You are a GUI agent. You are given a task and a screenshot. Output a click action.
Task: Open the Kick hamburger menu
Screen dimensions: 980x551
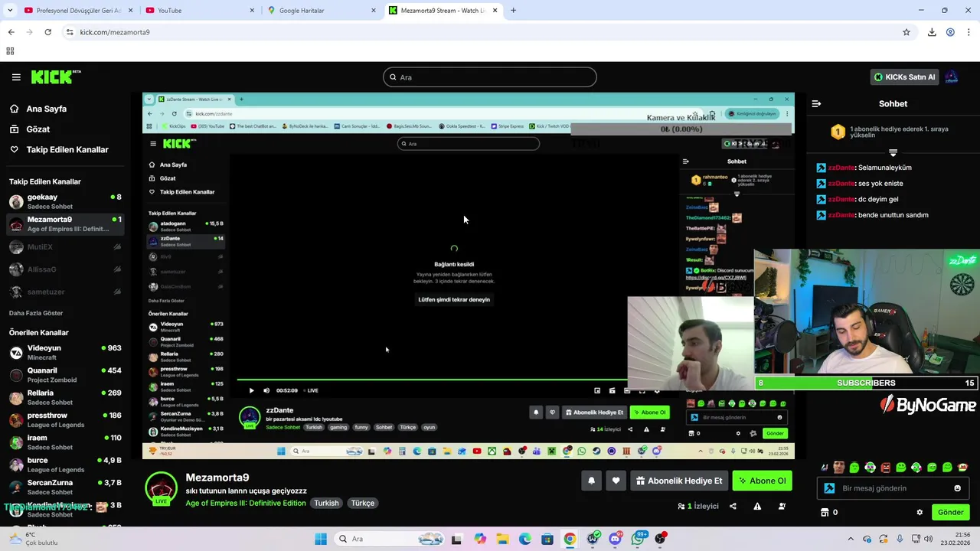(x=16, y=77)
